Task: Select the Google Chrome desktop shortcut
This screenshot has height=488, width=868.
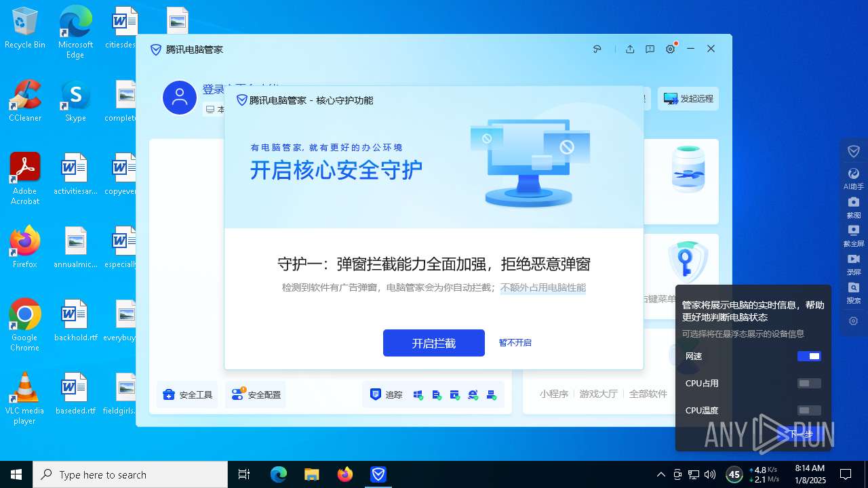Action: tap(25, 325)
